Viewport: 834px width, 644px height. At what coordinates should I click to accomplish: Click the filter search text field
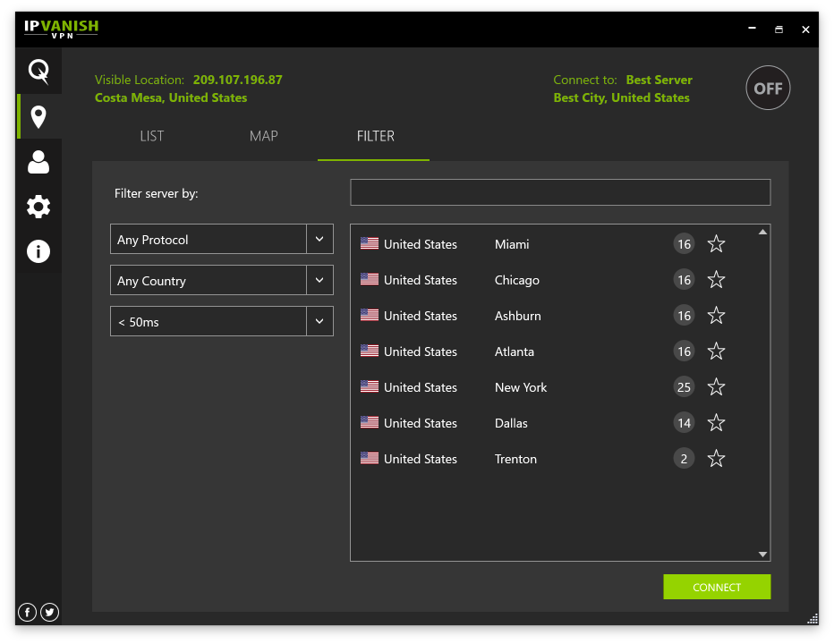click(560, 192)
